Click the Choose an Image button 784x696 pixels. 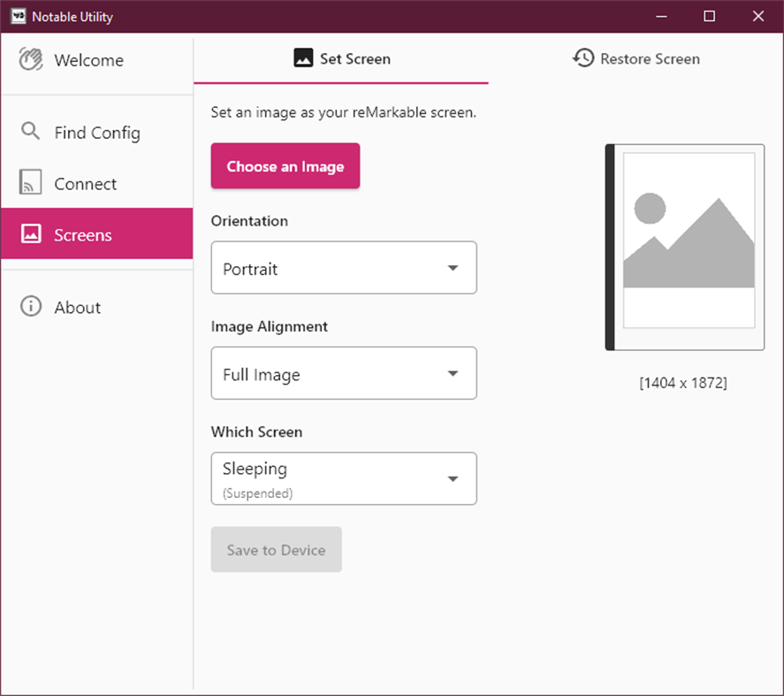[x=285, y=166]
